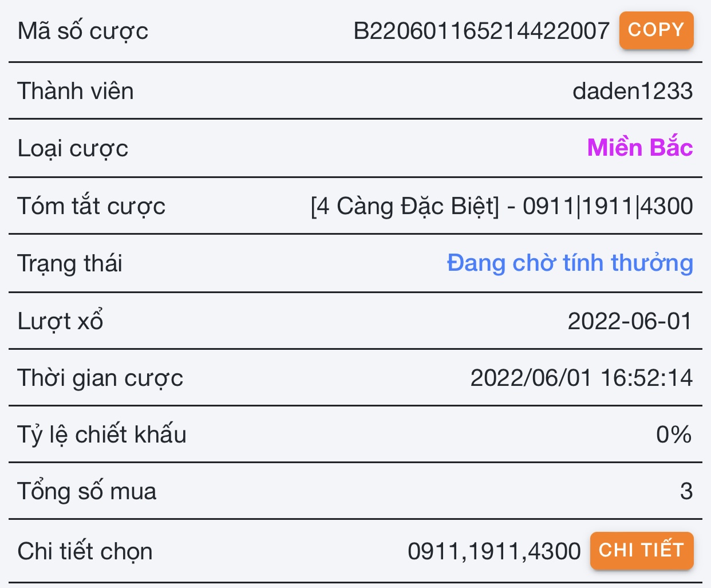Click the Đang chờ tính thưởng status

pos(570,263)
